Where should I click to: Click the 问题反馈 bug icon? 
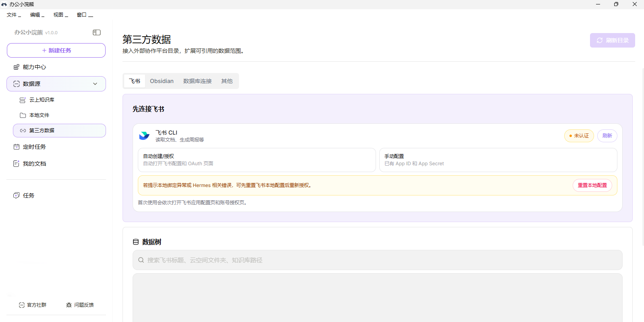coord(69,305)
